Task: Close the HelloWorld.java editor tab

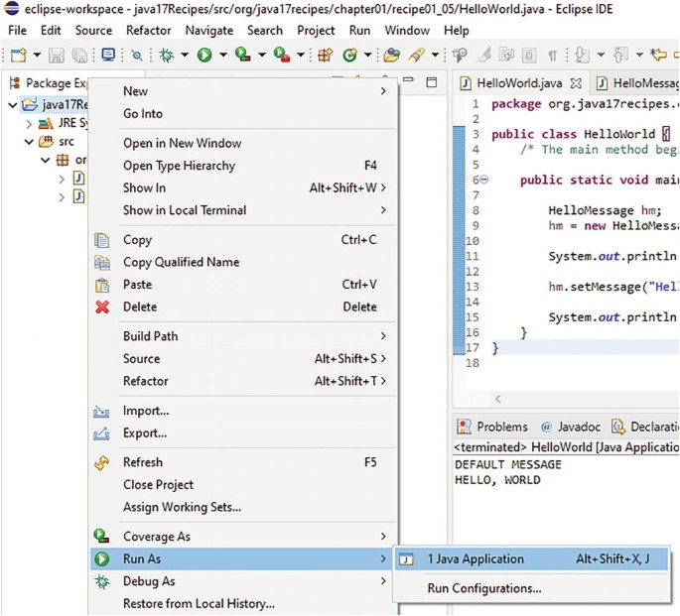Action: 576,83
